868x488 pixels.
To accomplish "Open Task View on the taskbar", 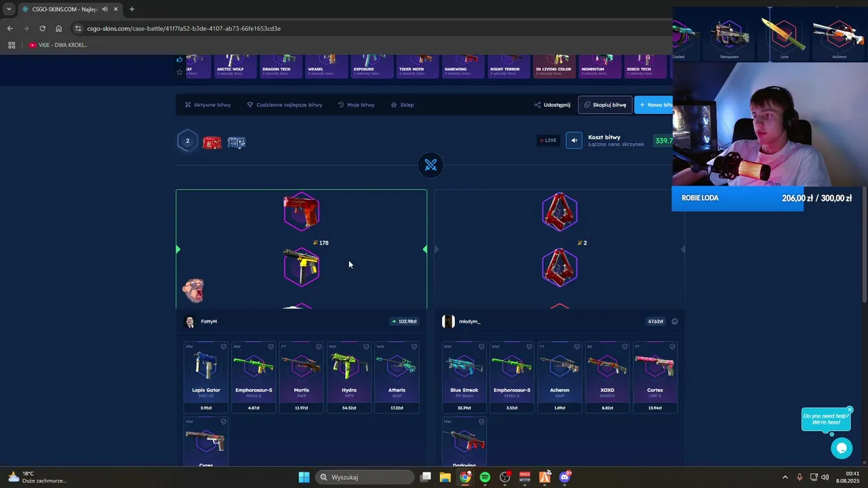I will [425, 477].
